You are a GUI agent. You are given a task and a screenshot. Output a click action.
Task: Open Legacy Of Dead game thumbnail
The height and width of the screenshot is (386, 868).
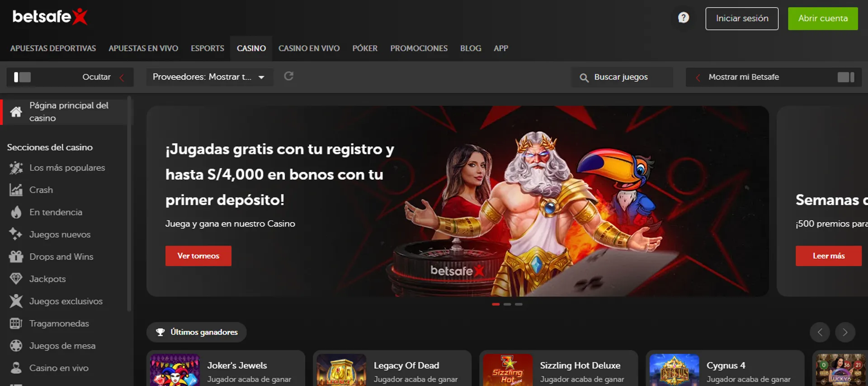coord(341,370)
